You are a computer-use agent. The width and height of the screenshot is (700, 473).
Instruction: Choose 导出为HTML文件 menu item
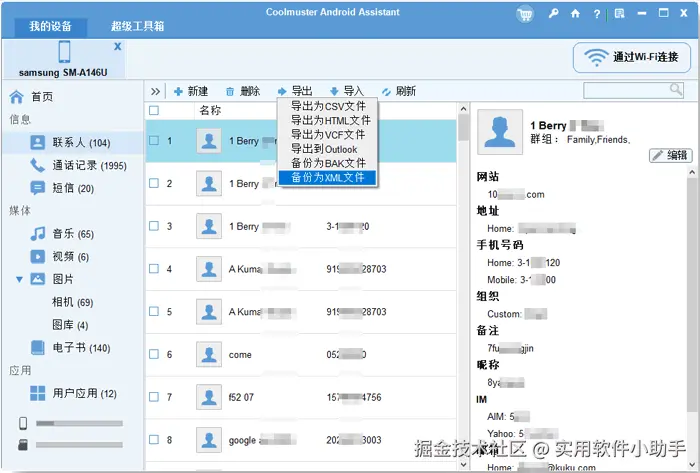[x=328, y=120]
